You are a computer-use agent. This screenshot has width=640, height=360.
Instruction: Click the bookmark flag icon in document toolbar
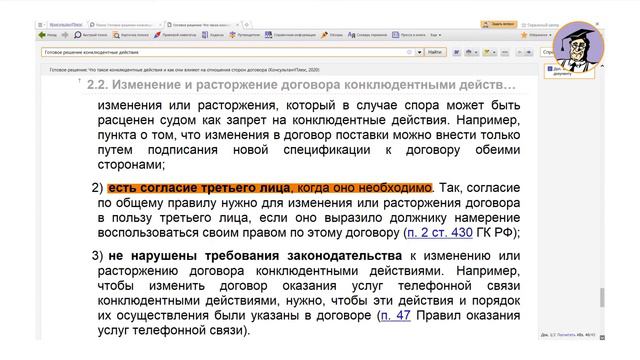point(487,52)
